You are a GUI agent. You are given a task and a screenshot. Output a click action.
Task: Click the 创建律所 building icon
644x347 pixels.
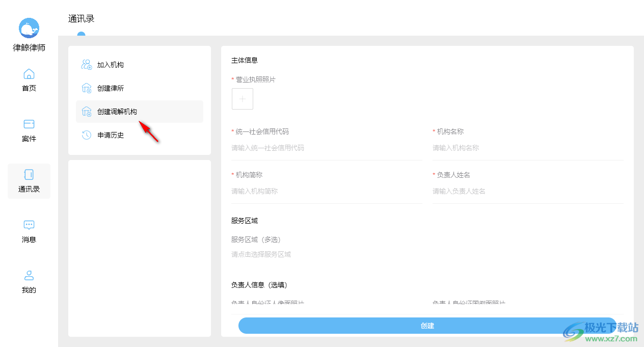87,88
